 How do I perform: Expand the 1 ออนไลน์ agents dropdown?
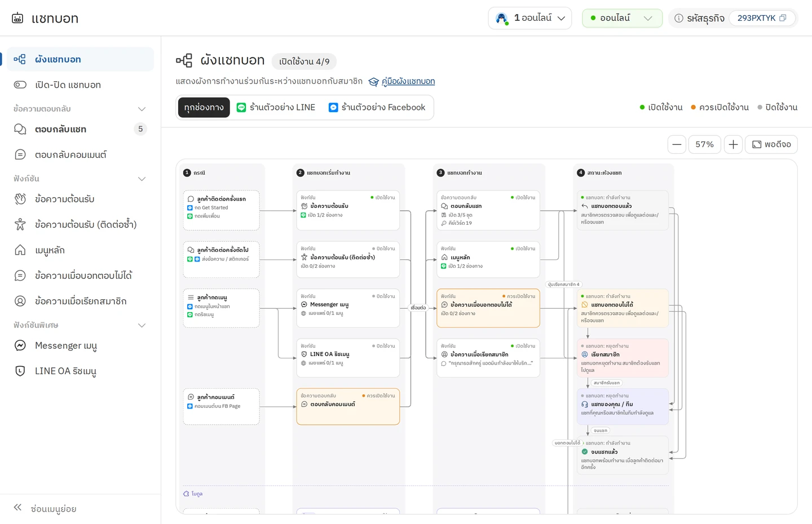pos(530,18)
